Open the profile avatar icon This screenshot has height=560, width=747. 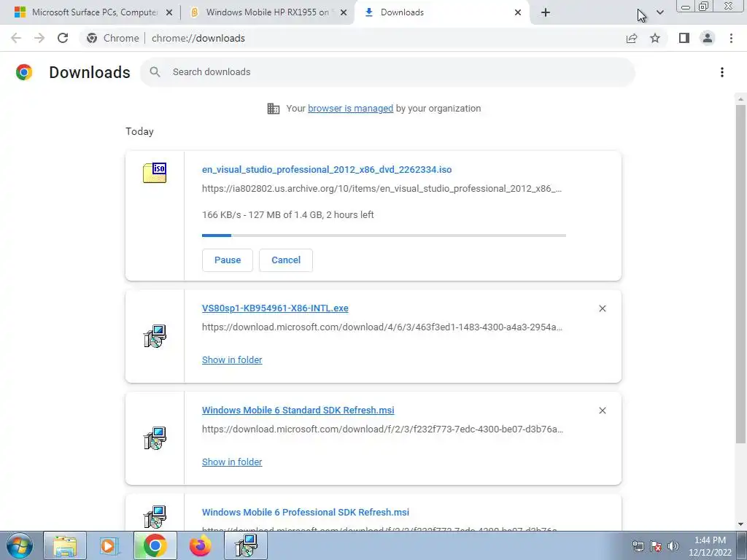708,38
